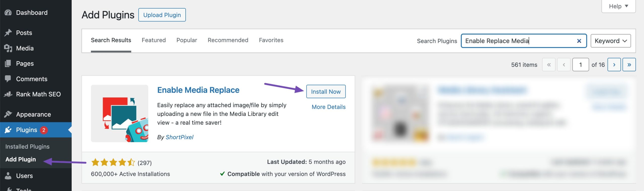Screen dimensions: 644x191
Task: Click the Dashboard gauge icon
Action: [x=8, y=12]
